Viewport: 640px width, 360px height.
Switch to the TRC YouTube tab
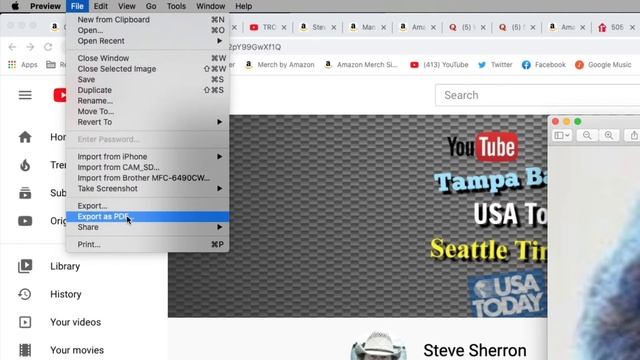[264, 27]
